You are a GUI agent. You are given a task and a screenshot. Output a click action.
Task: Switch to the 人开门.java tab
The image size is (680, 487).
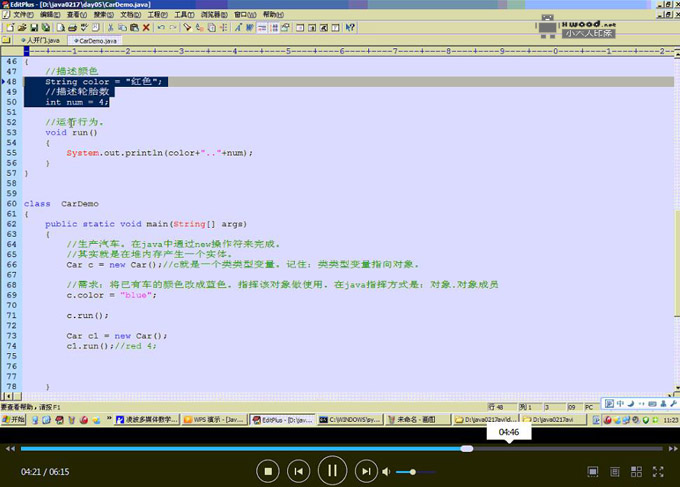pos(40,40)
